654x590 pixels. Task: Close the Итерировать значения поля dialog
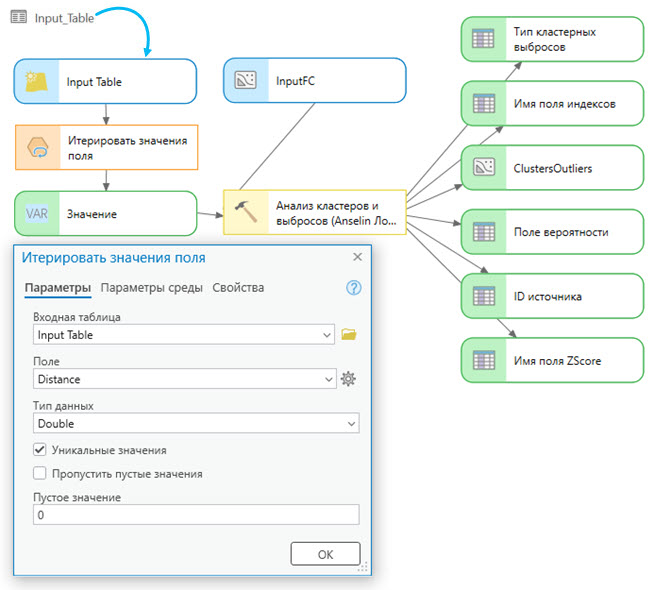click(357, 257)
